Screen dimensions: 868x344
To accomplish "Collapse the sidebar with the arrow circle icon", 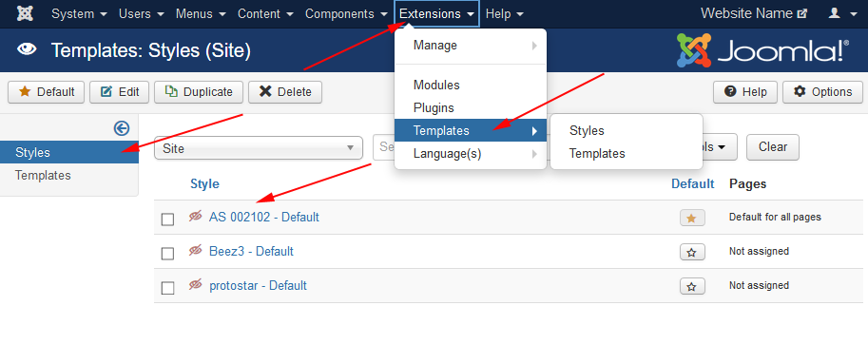I will point(122,128).
